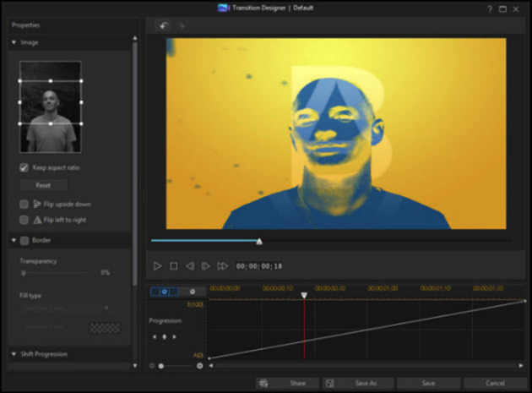
Task: Click the Save As button
Action: point(358,383)
